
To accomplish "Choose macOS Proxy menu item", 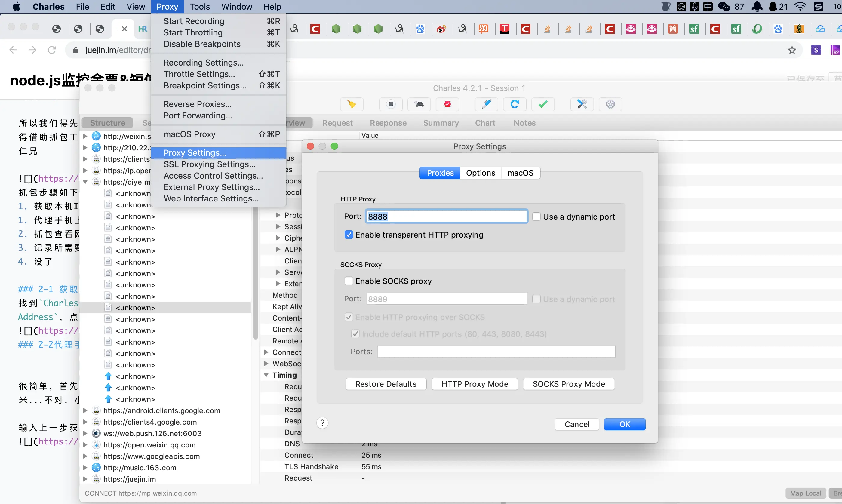I will tap(218, 134).
